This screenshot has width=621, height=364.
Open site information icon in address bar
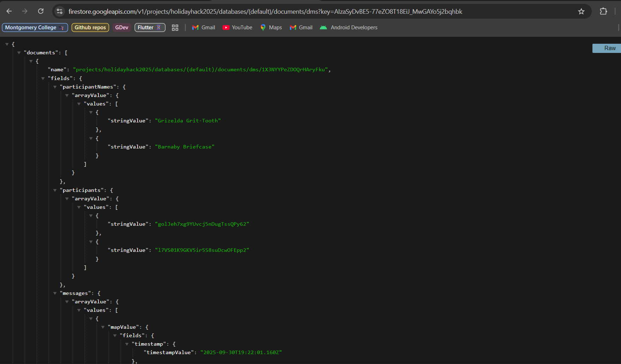coord(60,11)
